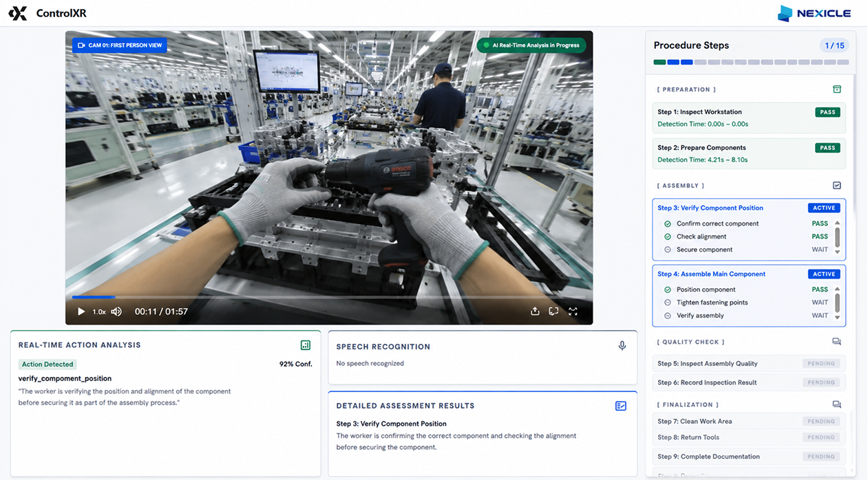The image size is (868, 480).
Task: Click the wait icon beside Tighten fastening points
Action: 668,303
